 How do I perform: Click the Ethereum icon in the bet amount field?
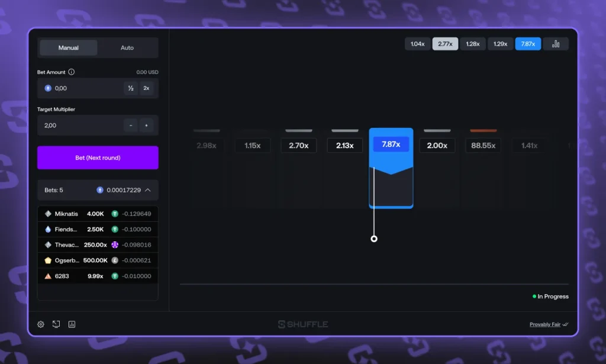[x=48, y=88]
